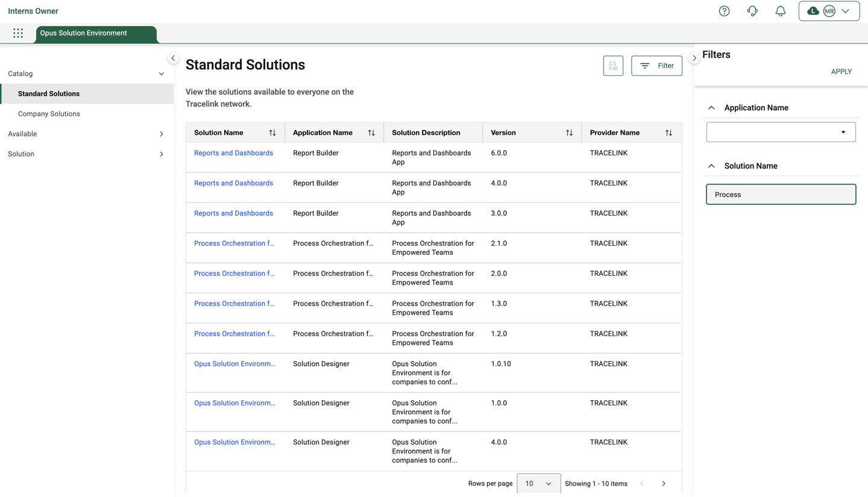
Task: Click APPLY in the Filters panel
Action: (x=841, y=72)
